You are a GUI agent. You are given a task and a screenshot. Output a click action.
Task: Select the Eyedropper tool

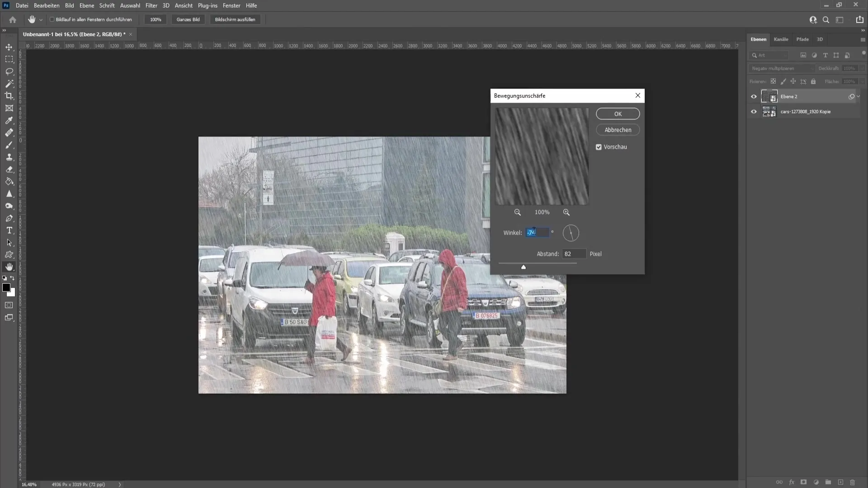pyautogui.click(x=9, y=120)
